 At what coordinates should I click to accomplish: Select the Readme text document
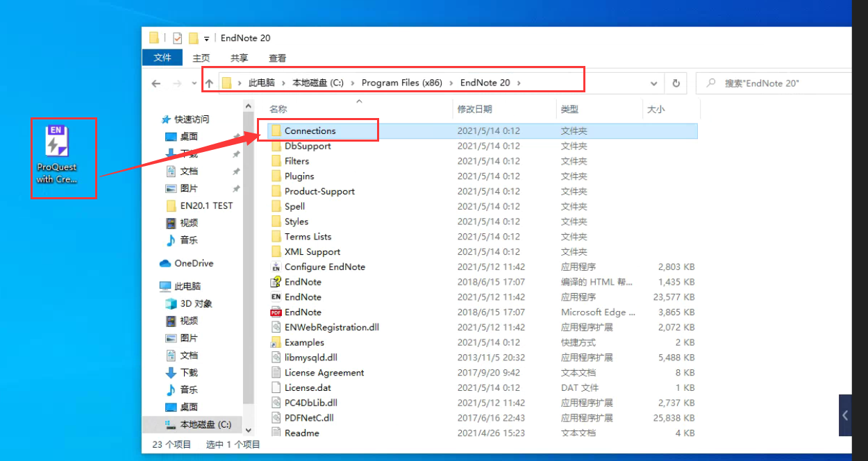(x=482, y=433)
